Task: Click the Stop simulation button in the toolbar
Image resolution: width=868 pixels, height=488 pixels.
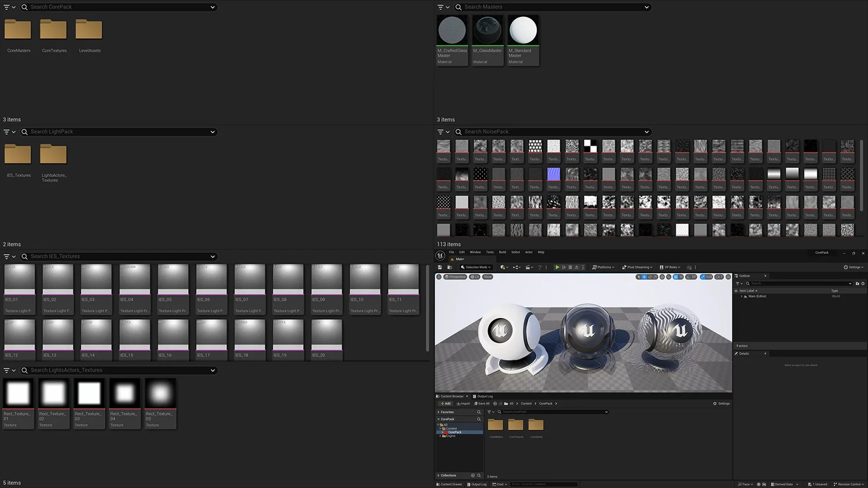Action: pyautogui.click(x=570, y=267)
